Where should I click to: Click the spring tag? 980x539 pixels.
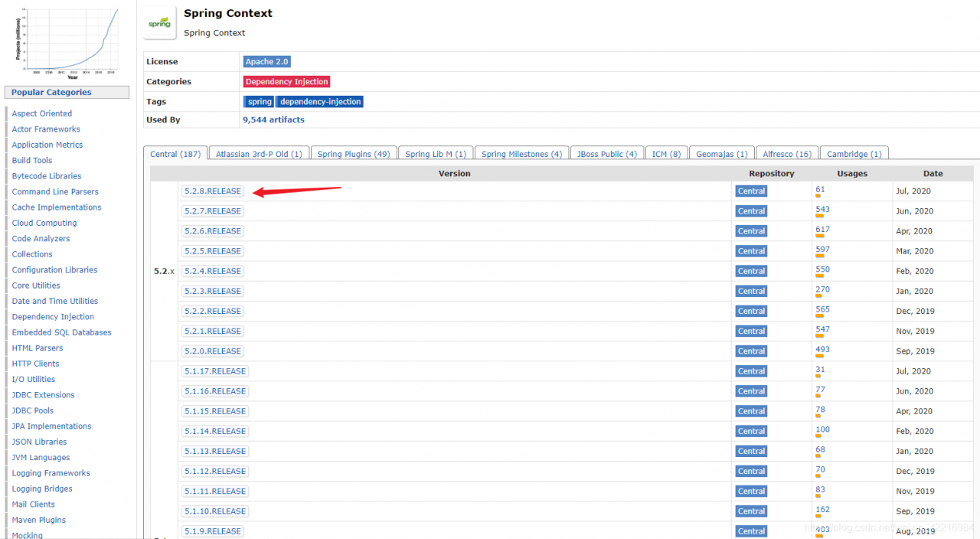(260, 102)
